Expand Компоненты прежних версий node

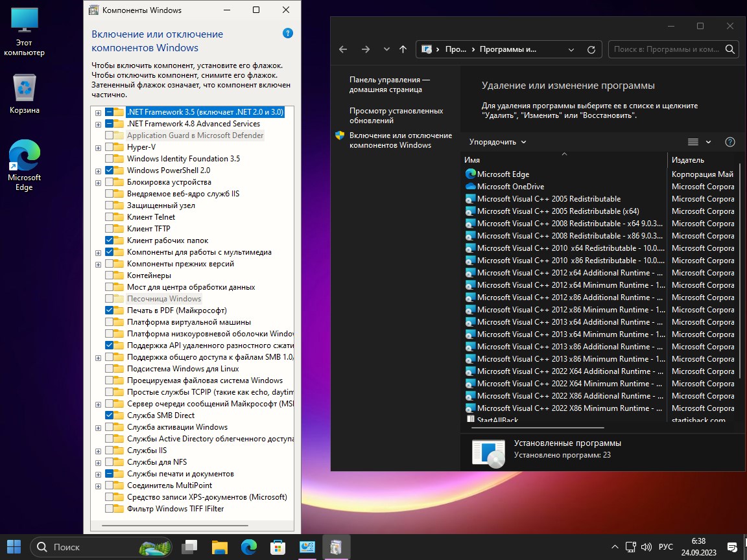click(98, 264)
